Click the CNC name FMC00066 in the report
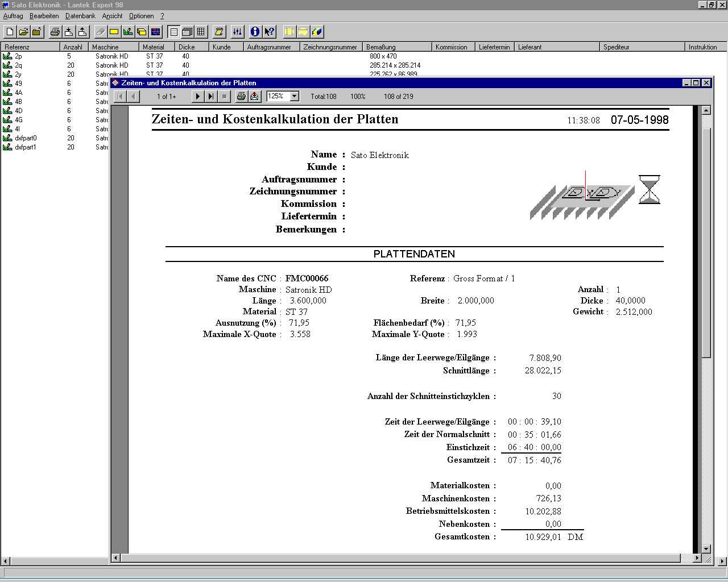Image resolution: width=728 pixels, height=582 pixels. pos(307,278)
